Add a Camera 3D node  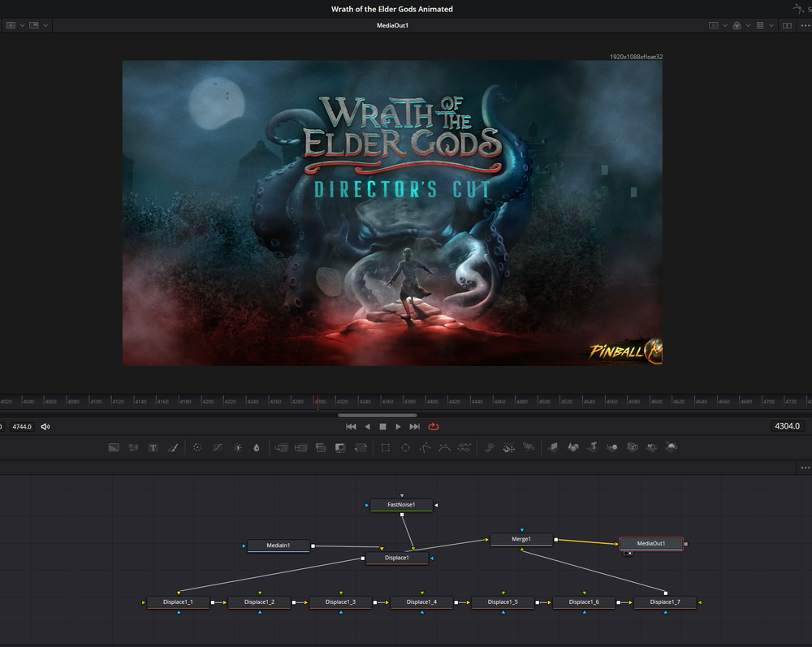[x=633, y=446]
